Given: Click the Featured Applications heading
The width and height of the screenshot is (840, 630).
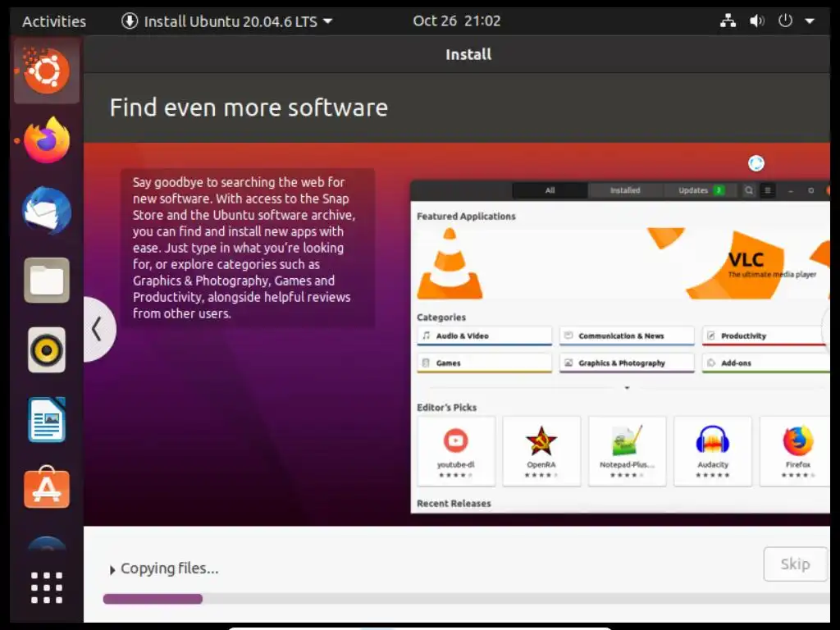Looking at the screenshot, I should pos(466,217).
